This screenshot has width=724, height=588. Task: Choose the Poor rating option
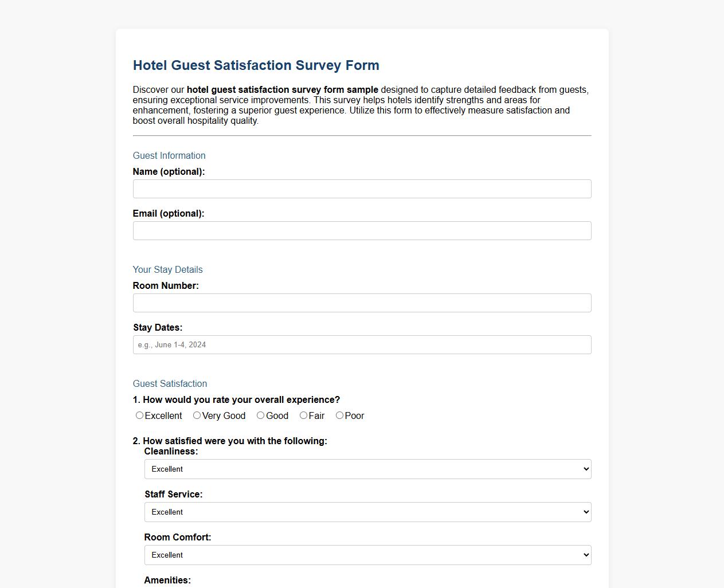pyautogui.click(x=339, y=415)
